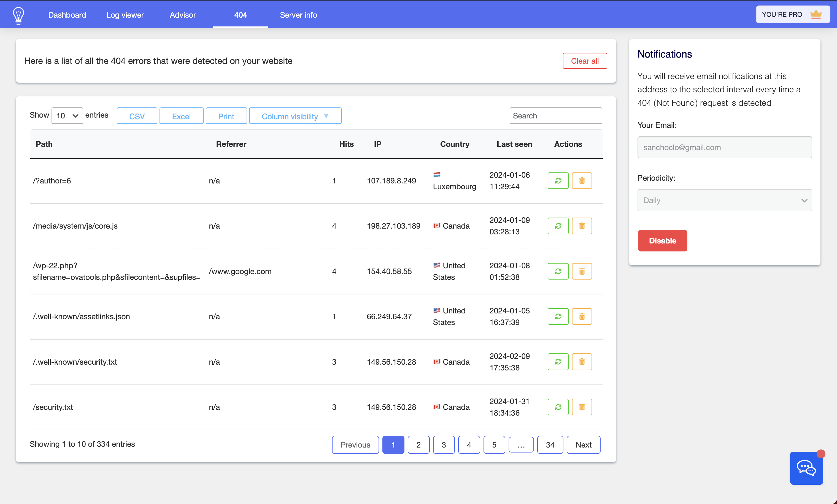Switch to the Log viewer tab
This screenshot has height=504, width=837.
point(125,15)
